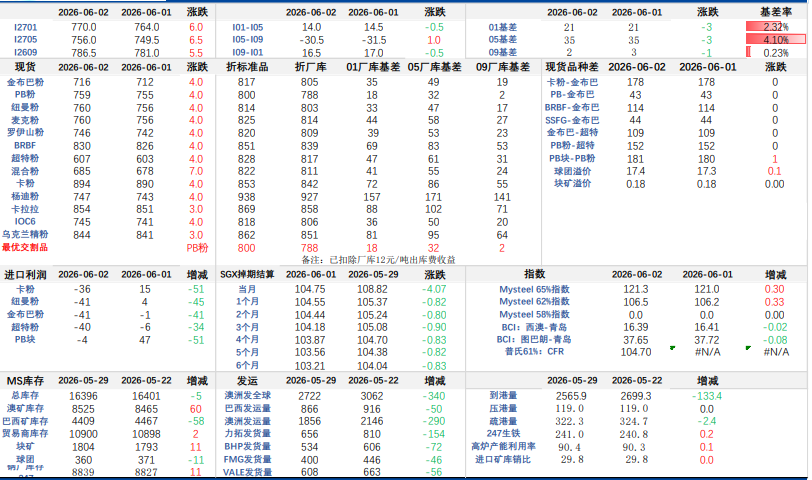Select the 09厂库基差 column header
812x480 pixels.
[x=503, y=67]
